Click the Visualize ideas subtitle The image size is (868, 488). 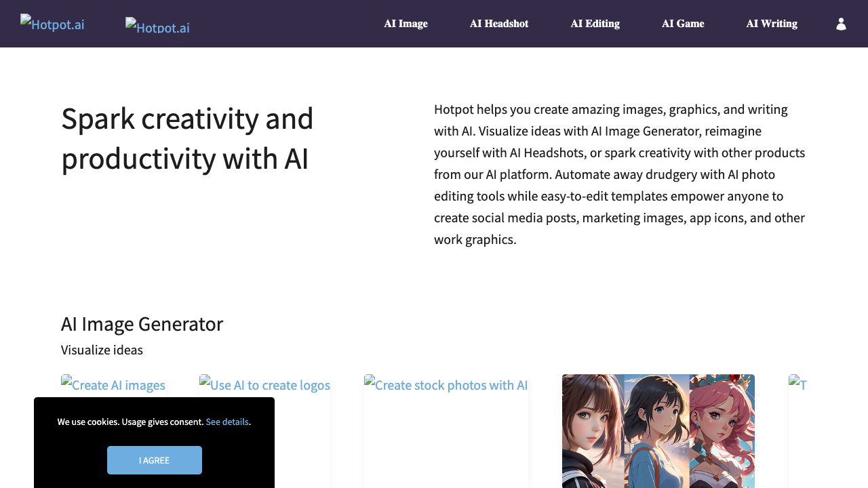(x=102, y=350)
